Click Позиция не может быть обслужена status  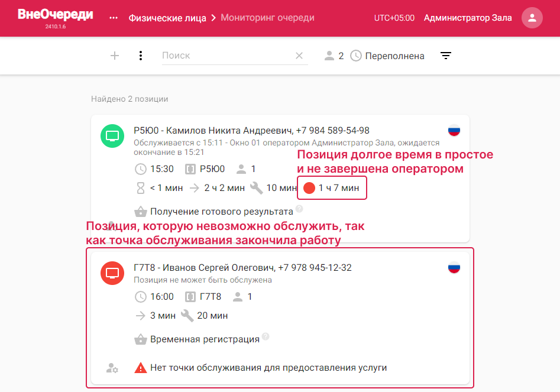[202, 280]
